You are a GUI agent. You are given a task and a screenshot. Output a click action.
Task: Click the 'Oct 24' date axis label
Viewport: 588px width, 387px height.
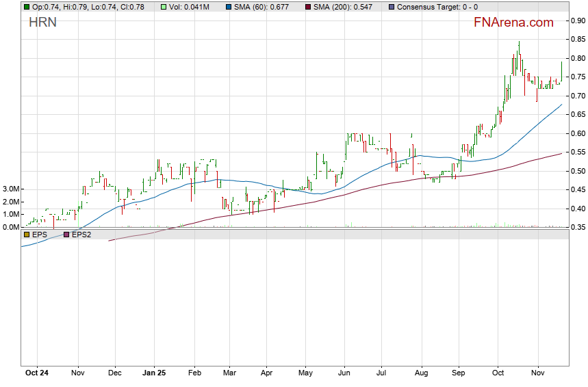click(x=36, y=373)
